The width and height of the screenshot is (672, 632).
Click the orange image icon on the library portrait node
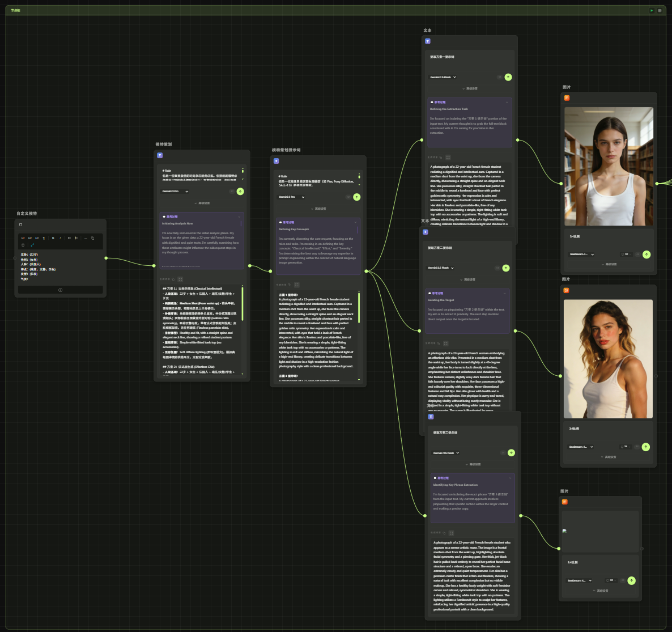click(x=567, y=98)
